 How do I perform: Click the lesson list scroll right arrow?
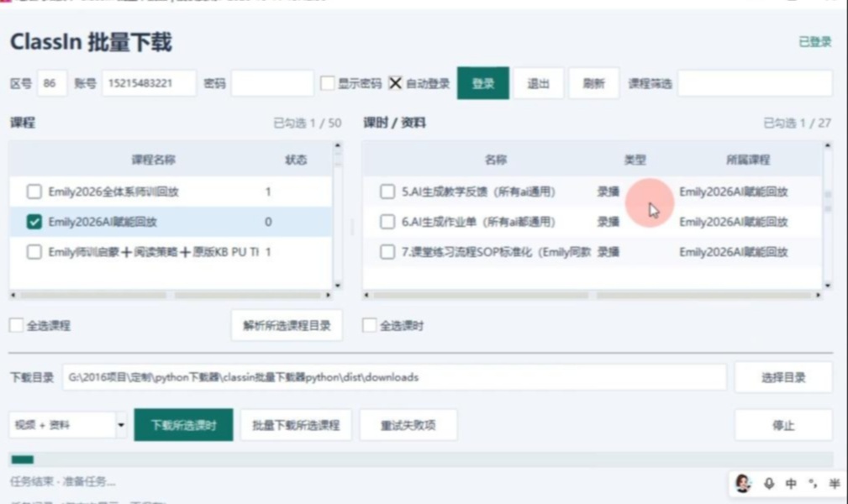pyautogui.click(x=819, y=296)
